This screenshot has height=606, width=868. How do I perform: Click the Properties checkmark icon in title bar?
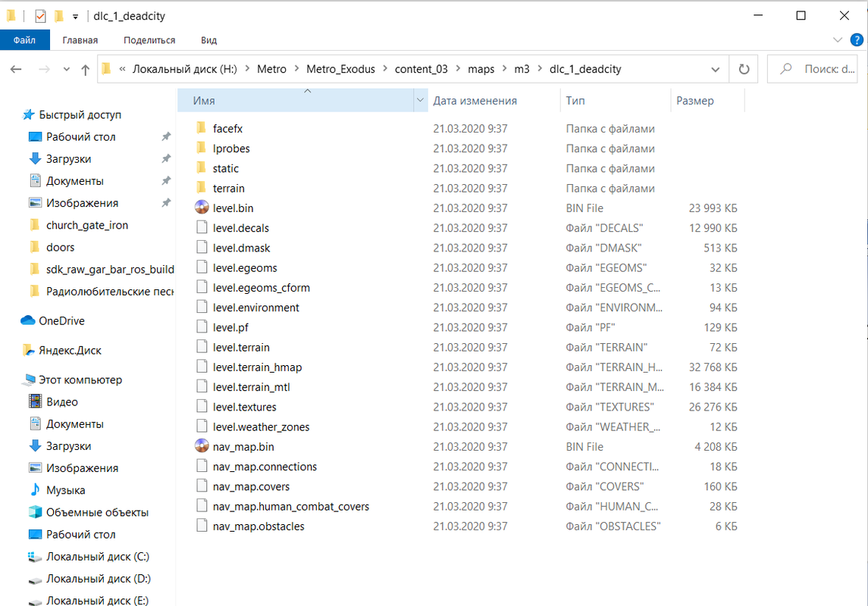click(40, 16)
